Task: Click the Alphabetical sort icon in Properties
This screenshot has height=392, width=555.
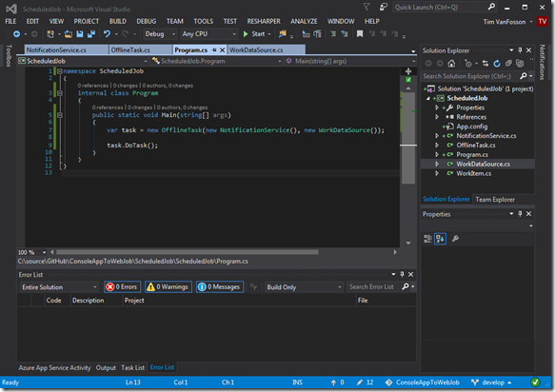Action: pos(441,239)
